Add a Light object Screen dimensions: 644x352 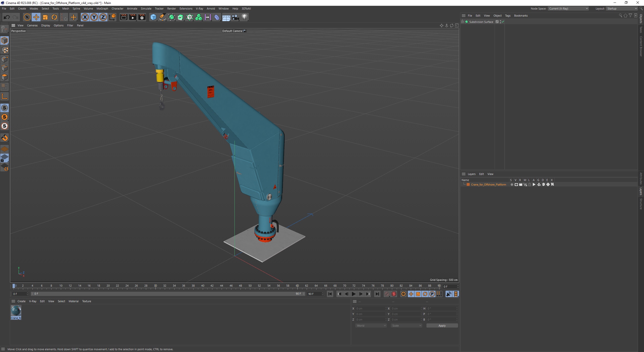(244, 17)
